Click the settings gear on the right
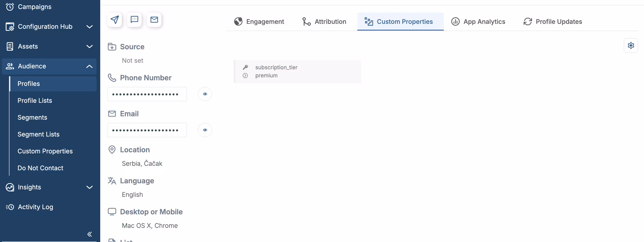This screenshot has height=242, width=644. coord(631,45)
